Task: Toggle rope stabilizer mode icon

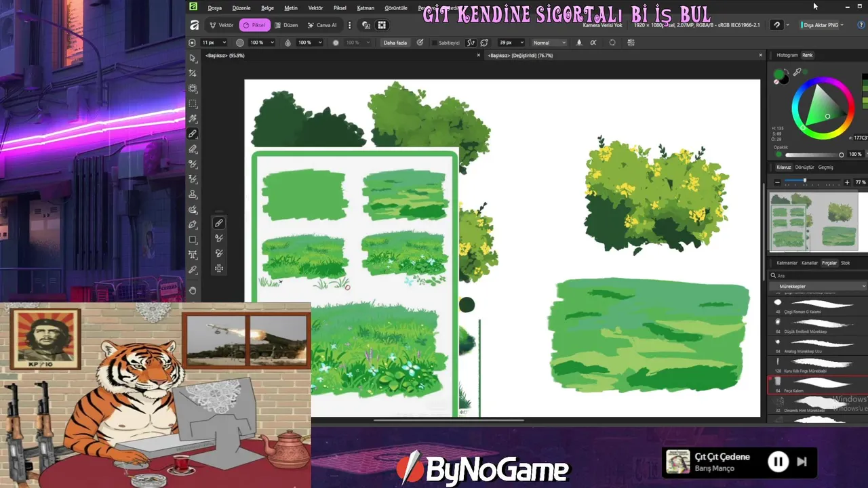Action: pyautogui.click(x=471, y=43)
